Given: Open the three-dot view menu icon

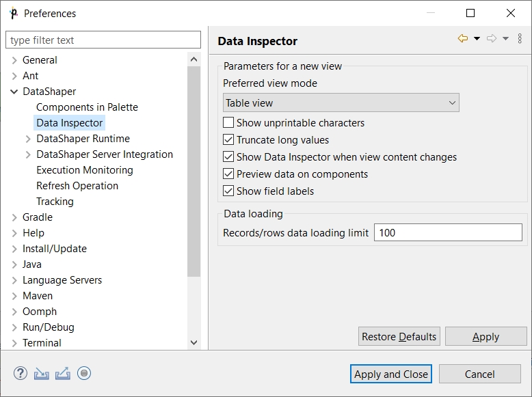Looking at the screenshot, I should pyautogui.click(x=520, y=38).
